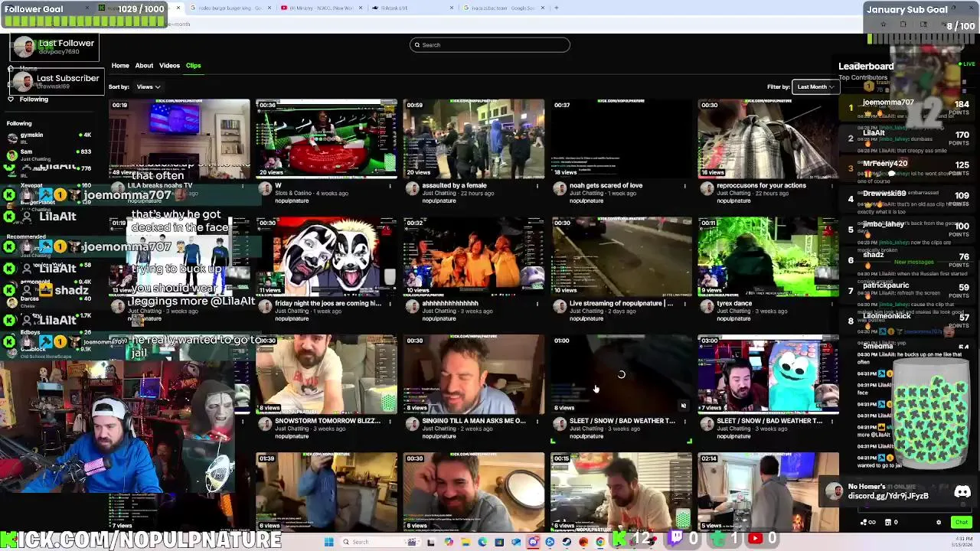Click the green Chat button
The image size is (980, 551).
click(961, 522)
